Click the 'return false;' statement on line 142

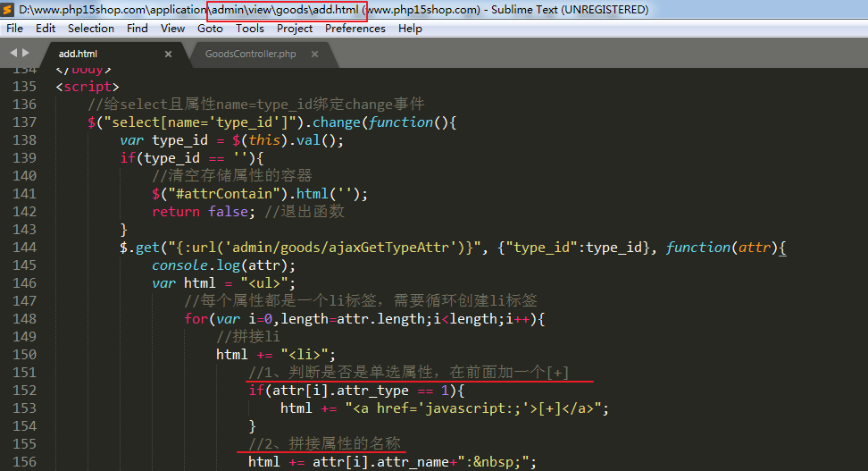pos(199,212)
